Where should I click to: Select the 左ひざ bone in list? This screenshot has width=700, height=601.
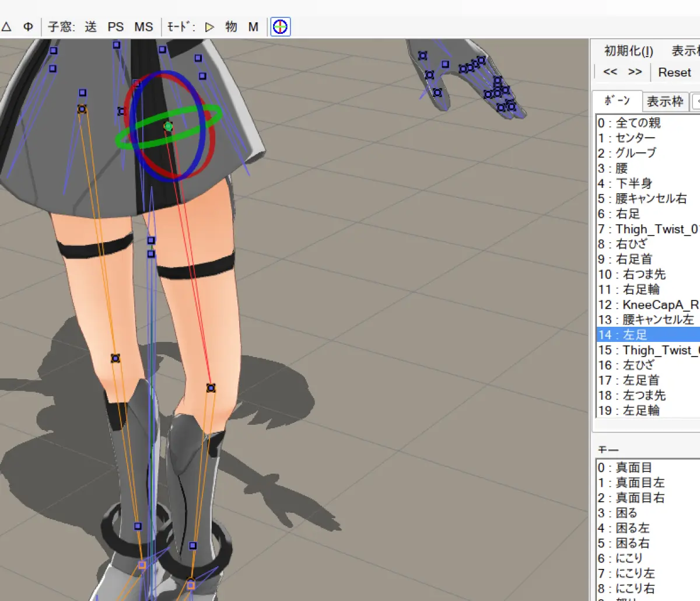coord(648,365)
